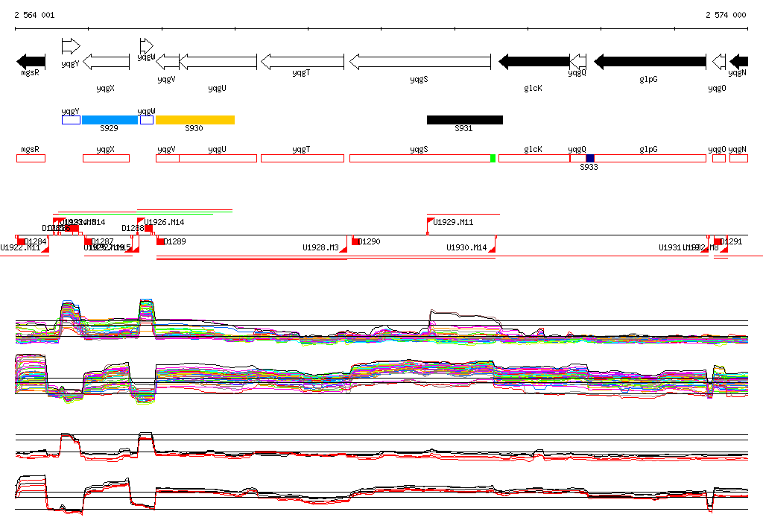Image resolution: width=763 pixels, height=532 pixels.
Task: Click the end coordinate label '2 574 000'
Action: click(x=726, y=15)
